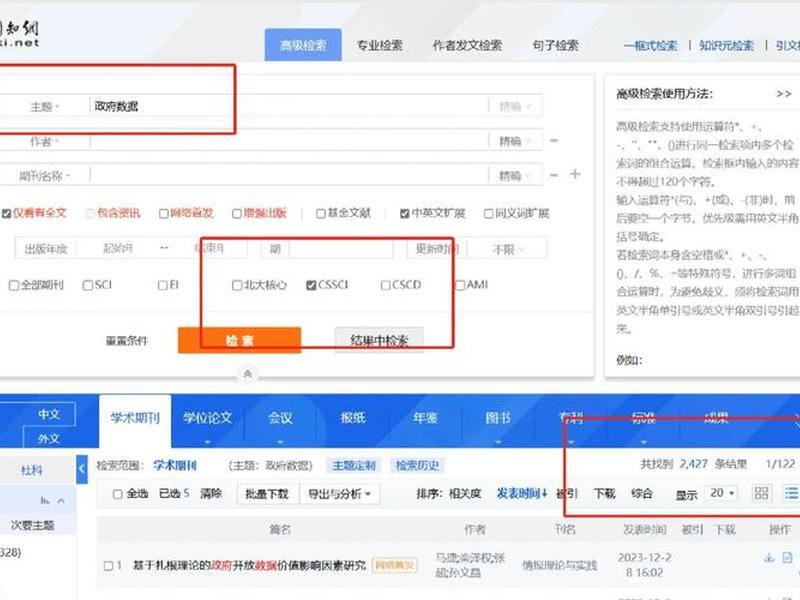Check the EI source checkbox
The image size is (800, 600).
coord(163,285)
